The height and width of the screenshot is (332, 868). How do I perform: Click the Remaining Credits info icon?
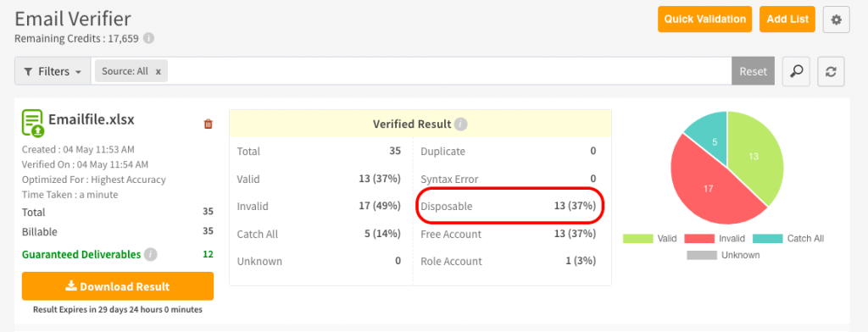click(148, 39)
